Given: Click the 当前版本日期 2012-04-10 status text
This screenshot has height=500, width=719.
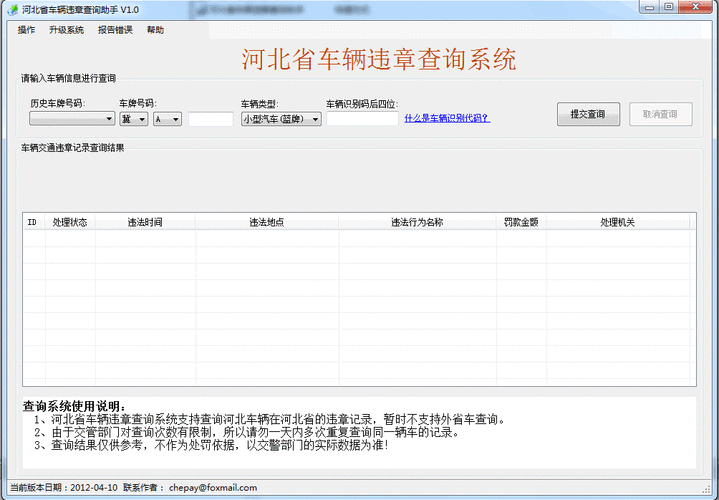Looking at the screenshot, I should [x=64, y=488].
